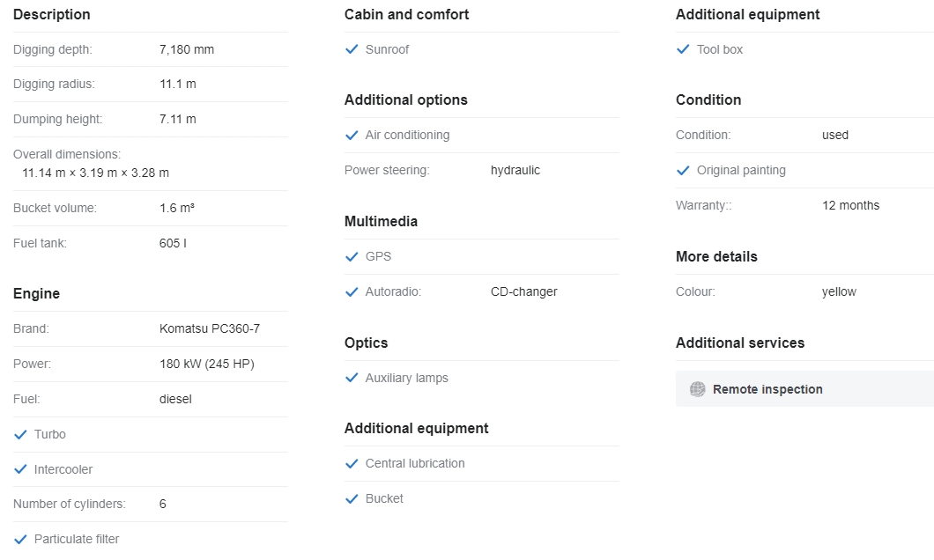Open the Remote inspection service
This screenshot has width=934, height=560.
click(767, 389)
